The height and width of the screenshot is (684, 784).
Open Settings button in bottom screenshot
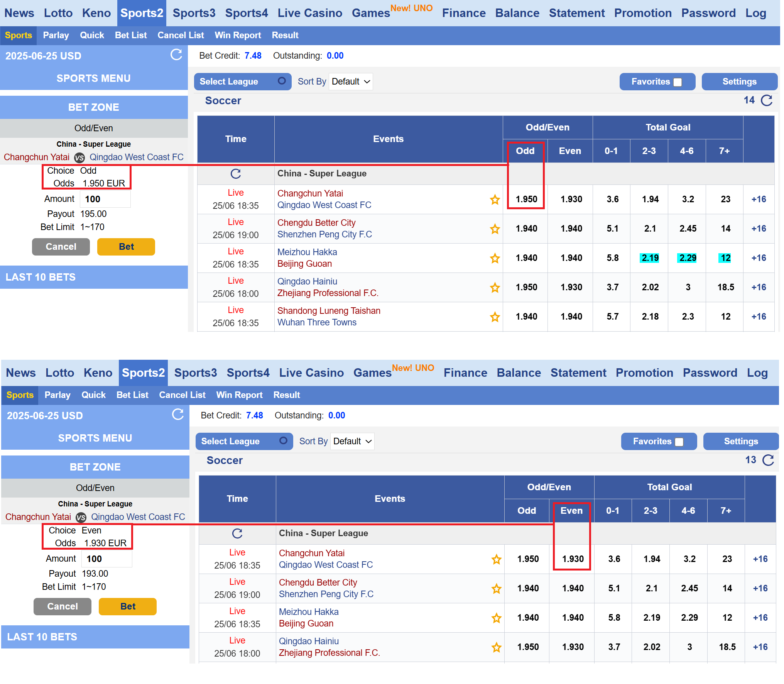[741, 441]
